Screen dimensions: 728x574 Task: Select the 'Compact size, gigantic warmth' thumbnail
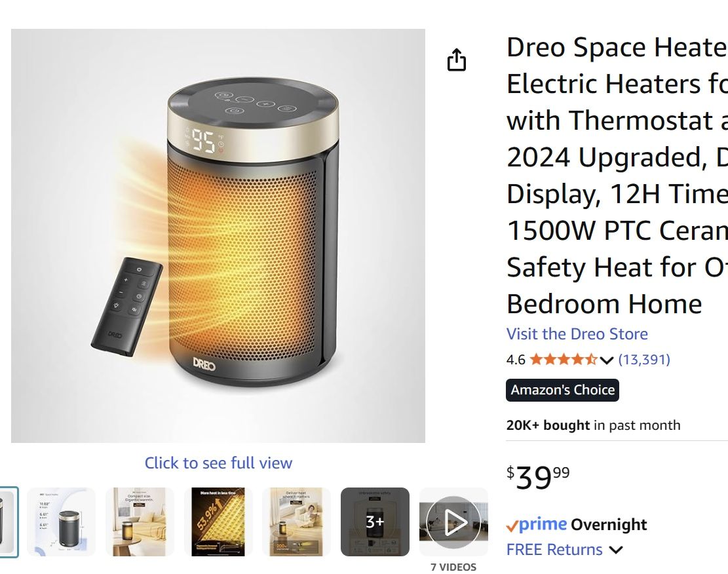(140, 521)
